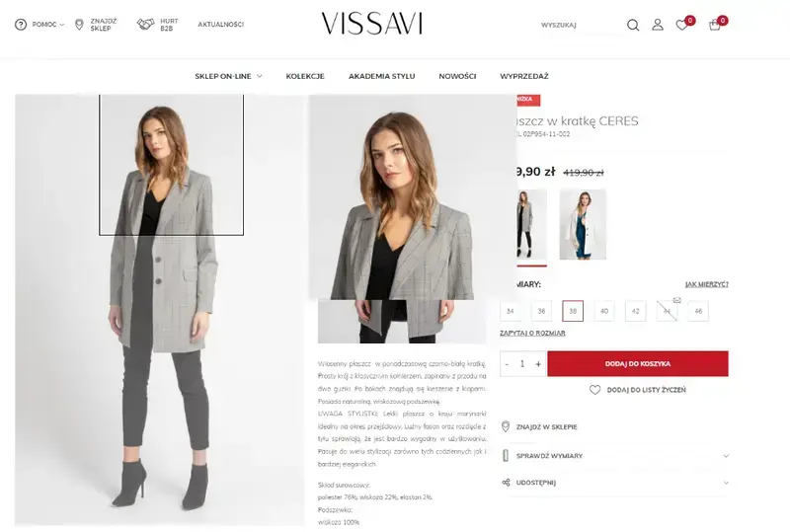790x532 pixels.
Task: Expand the Udostępnij section
Action: [x=726, y=483]
